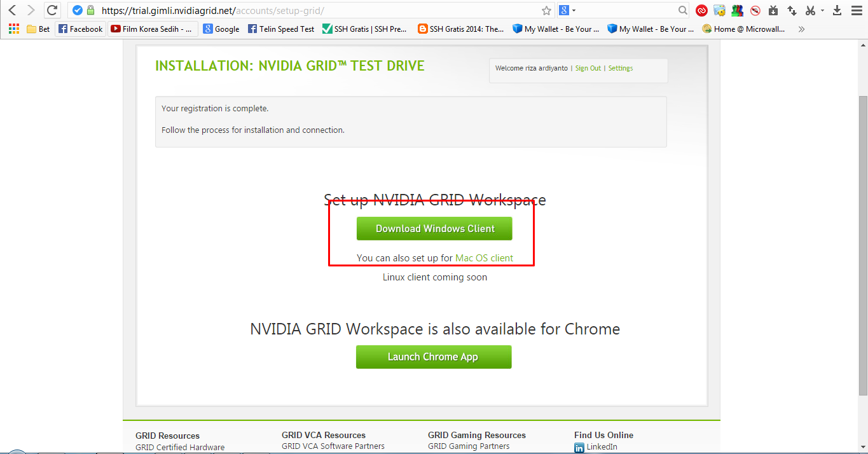The width and height of the screenshot is (868, 454).
Task: Click the "GRID VCA Resources" footer heading
Action: coord(324,436)
